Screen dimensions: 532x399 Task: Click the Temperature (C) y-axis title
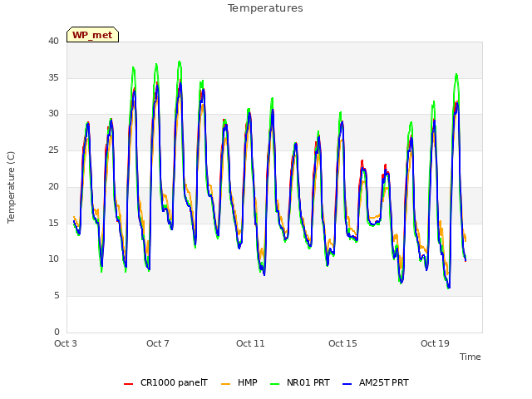click(x=11, y=187)
